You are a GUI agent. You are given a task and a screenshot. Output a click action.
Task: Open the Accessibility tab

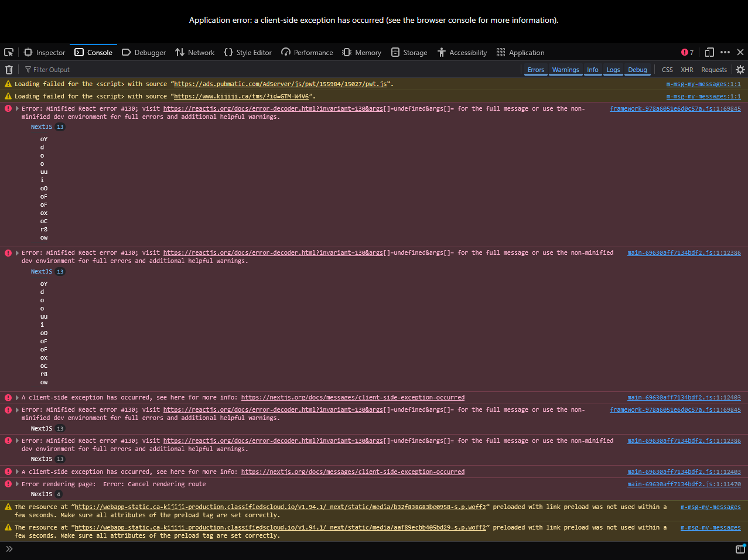pyautogui.click(x=462, y=52)
